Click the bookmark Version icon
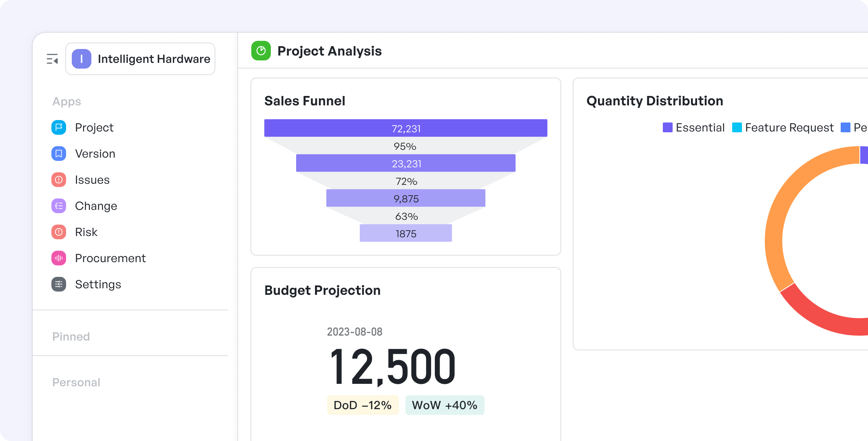868x441 pixels. pyautogui.click(x=59, y=154)
